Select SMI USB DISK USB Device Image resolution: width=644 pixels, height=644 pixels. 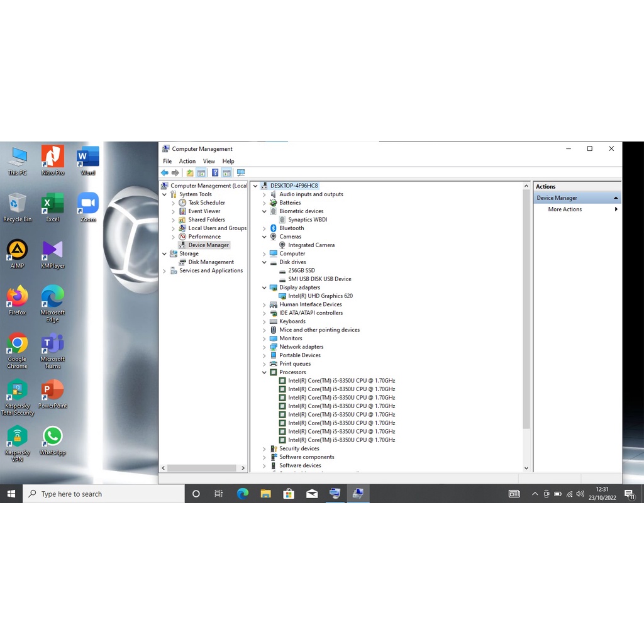pyautogui.click(x=315, y=279)
